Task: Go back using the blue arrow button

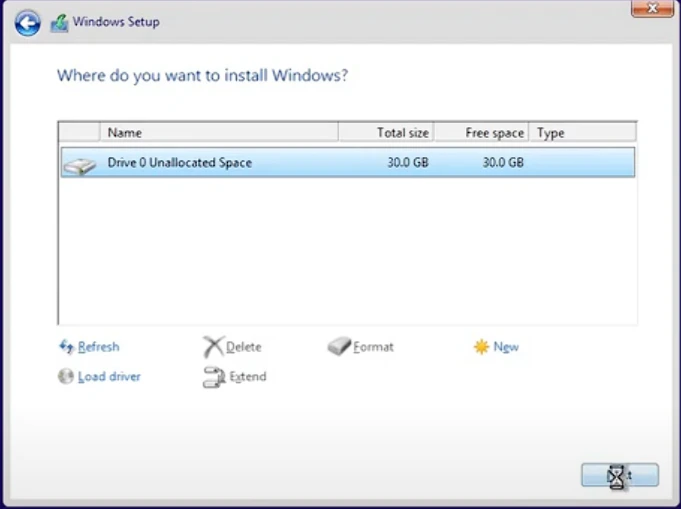Action: pos(28,23)
